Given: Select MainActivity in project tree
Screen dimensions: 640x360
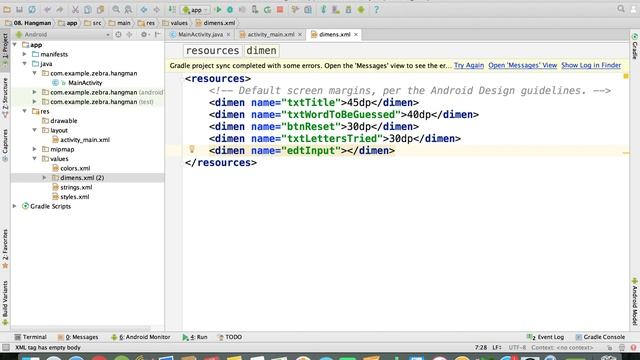Looking at the screenshot, I should pyautogui.click(x=85, y=83).
